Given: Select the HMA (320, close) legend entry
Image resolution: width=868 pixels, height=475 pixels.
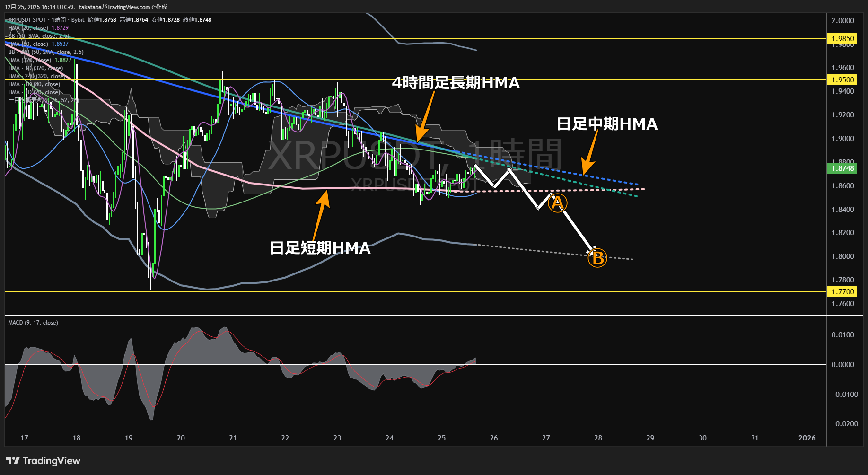Looking at the screenshot, I should [30, 60].
